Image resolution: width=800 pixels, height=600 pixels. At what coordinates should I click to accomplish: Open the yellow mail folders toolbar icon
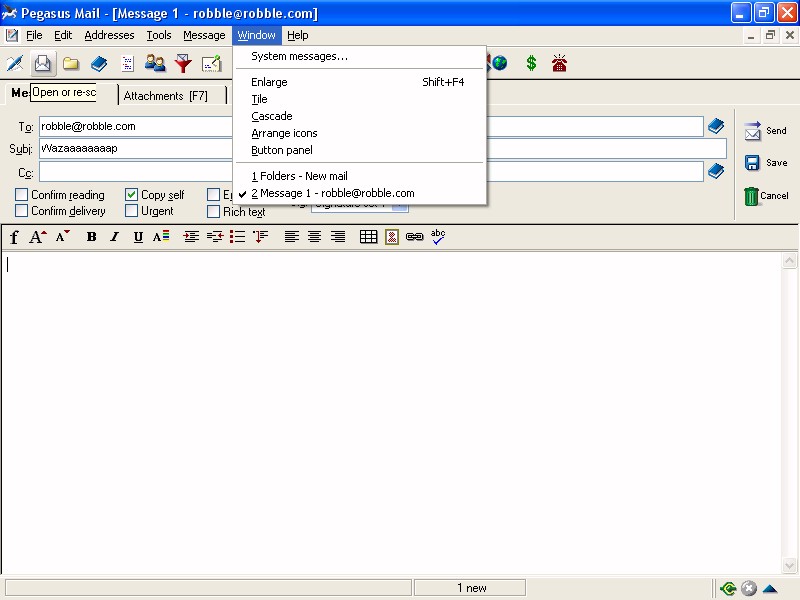(x=71, y=63)
